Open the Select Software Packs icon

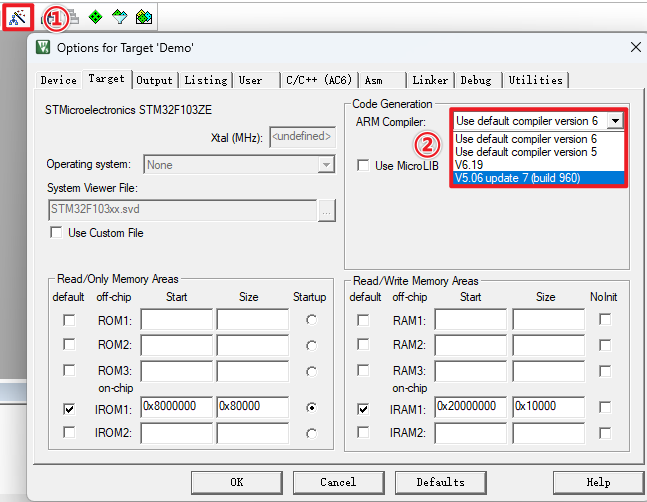[119, 17]
